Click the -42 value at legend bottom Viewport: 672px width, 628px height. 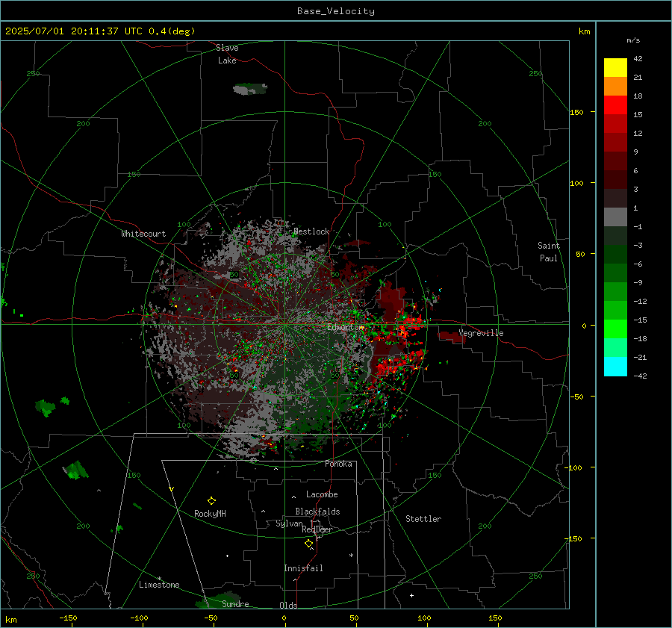tap(641, 376)
